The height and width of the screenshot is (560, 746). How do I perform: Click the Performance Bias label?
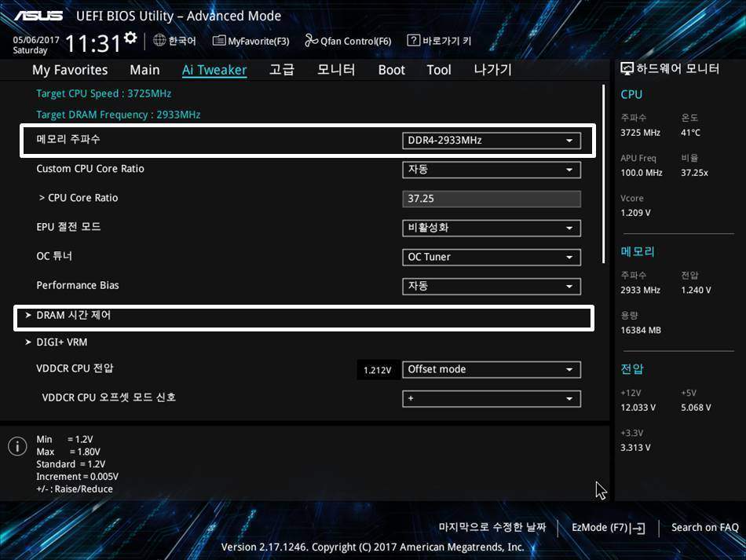[78, 285]
